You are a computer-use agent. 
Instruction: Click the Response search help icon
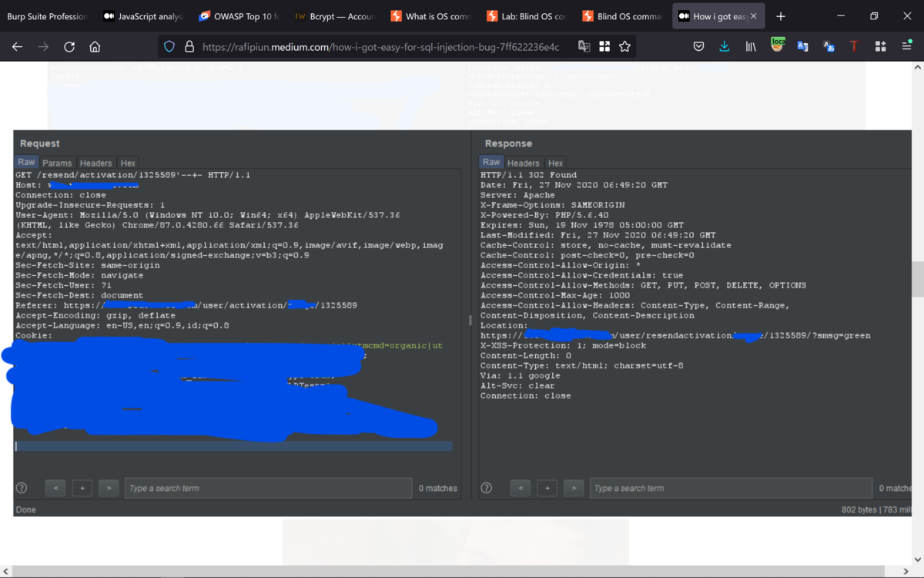[x=487, y=488]
